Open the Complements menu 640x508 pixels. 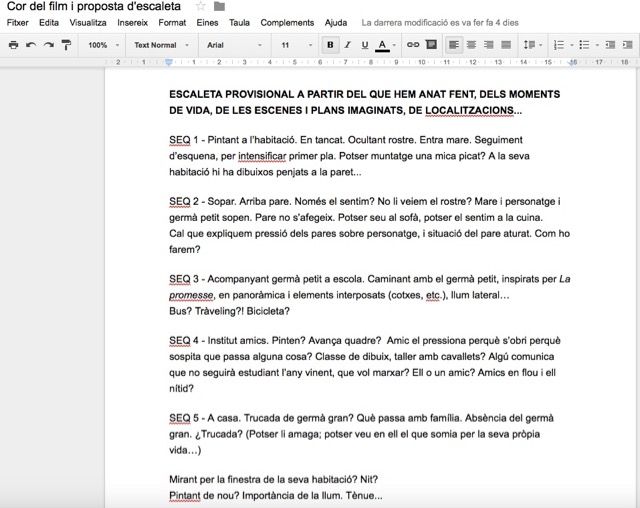tap(287, 23)
